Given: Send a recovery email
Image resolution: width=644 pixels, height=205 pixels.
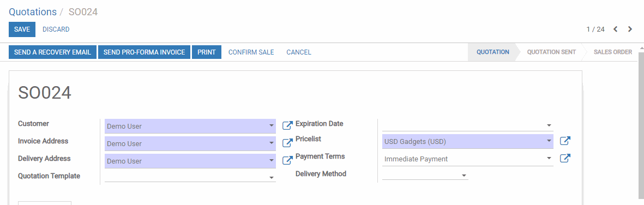Looking at the screenshot, I should coord(52,52).
